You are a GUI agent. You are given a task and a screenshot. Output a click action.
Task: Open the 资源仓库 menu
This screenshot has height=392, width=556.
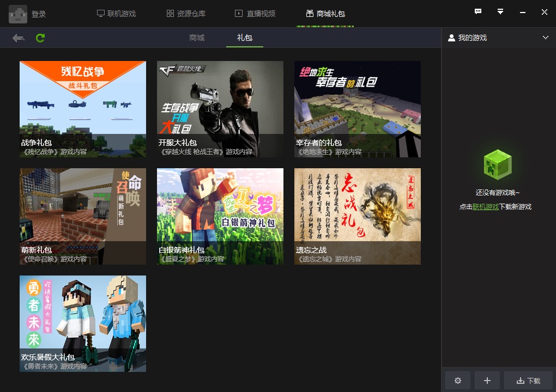point(186,14)
